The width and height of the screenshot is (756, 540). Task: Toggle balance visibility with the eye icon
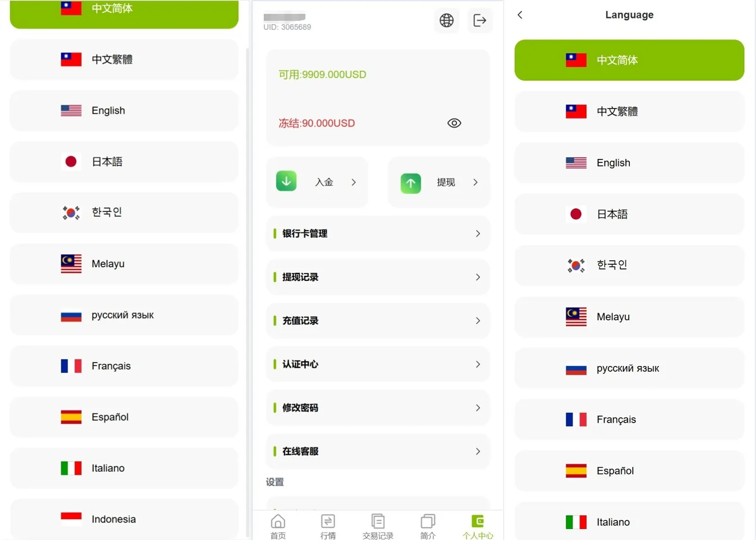click(454, 123)
